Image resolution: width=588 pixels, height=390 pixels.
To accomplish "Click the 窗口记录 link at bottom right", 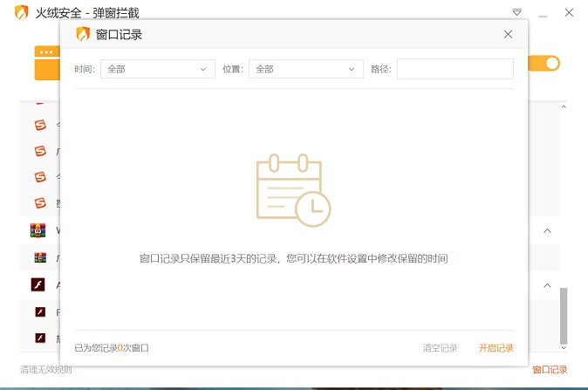I will [550, 370].
